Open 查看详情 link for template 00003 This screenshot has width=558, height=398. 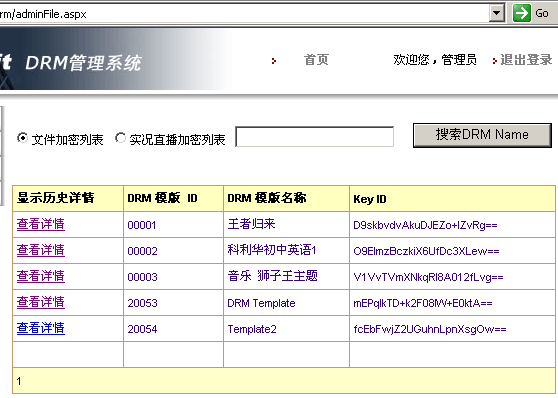click(x=41, y=276)
